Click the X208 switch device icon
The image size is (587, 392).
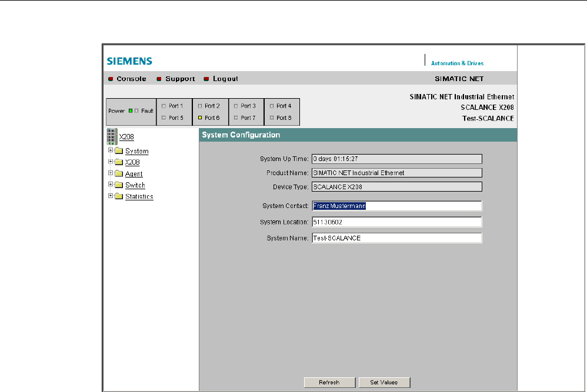point(112,136)
